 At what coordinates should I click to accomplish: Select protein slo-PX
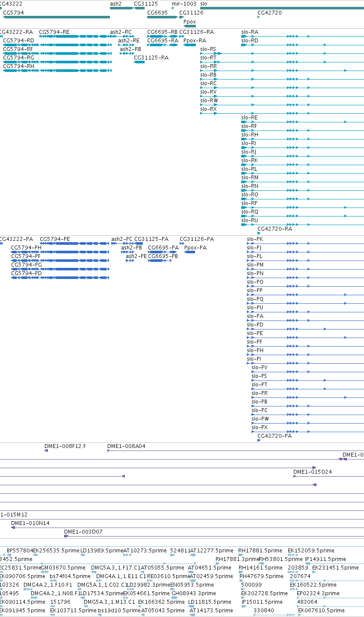point(260,427)
